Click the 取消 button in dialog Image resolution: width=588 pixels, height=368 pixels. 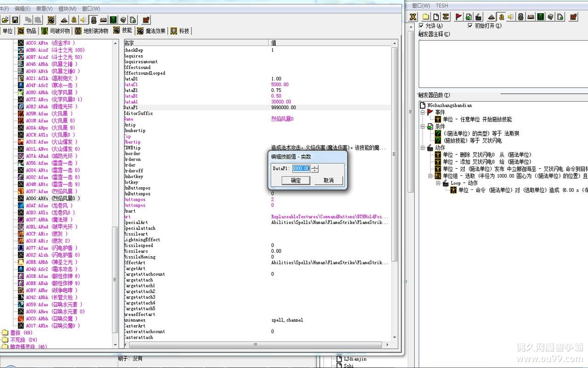tap(329, 180)
